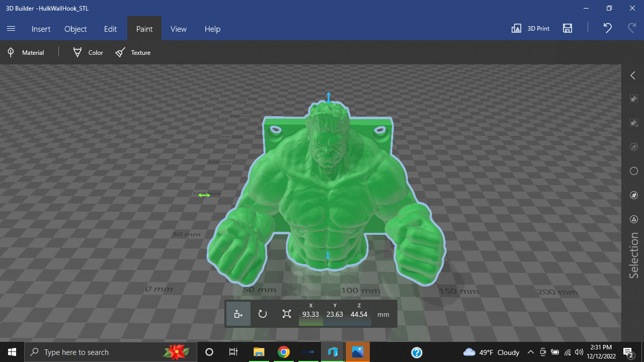
Task: Select the green Hulk model in viewport
Action: [326, 194]
